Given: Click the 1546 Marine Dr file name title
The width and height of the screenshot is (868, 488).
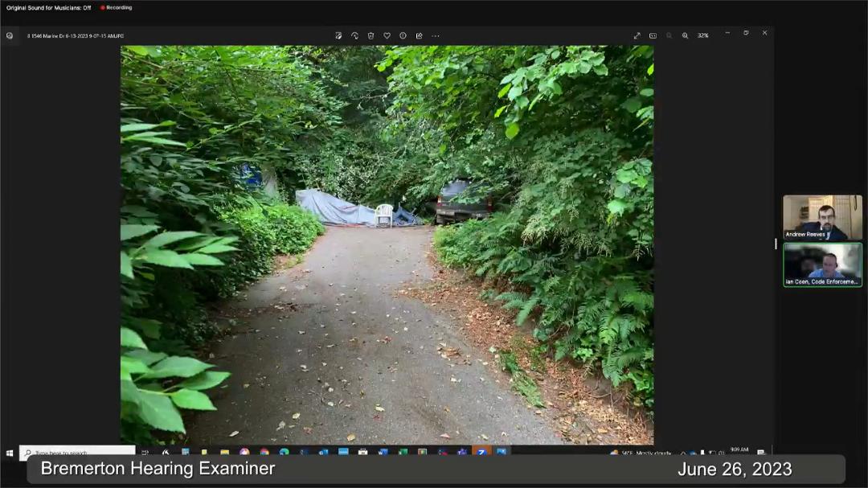Looking at the screenshot, I should click(76, 36).
